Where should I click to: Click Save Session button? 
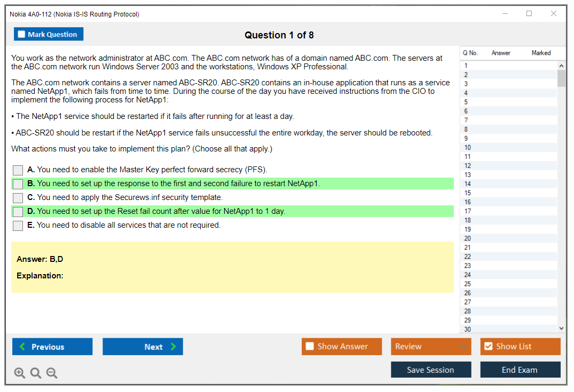pyautogui.click(x=431, y=370)
